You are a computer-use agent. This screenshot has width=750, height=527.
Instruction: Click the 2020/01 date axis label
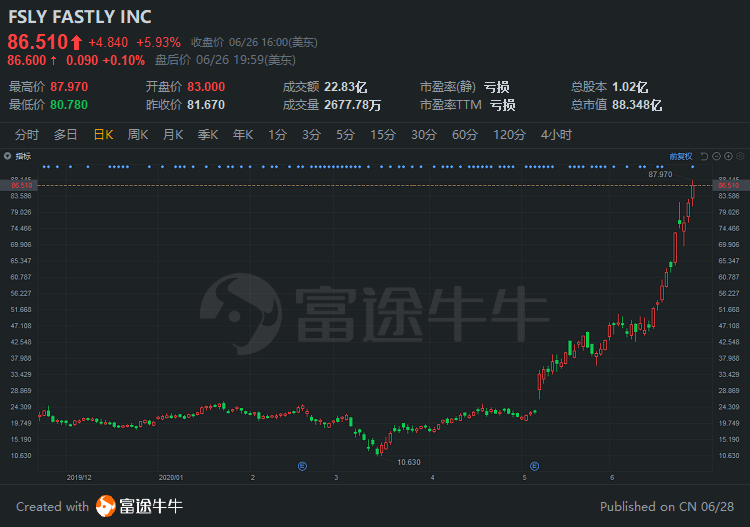coord(171,477)
